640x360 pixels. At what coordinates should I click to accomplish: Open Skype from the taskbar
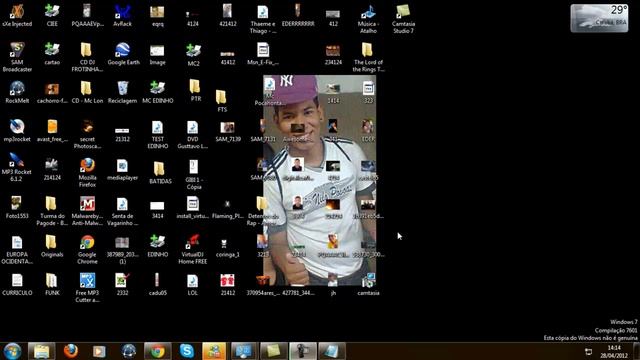point(187,351)
